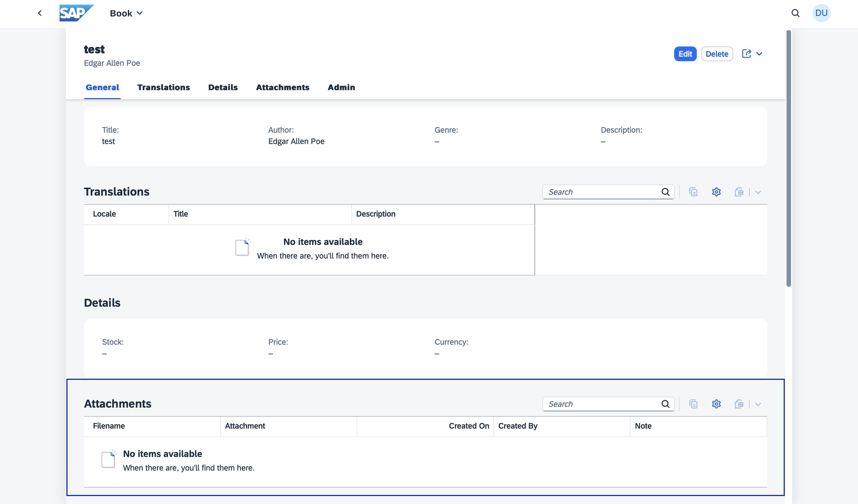858x504 pixels.
Task: Click Attachments export to spreadsheet icon
Action: coord(739,404)
